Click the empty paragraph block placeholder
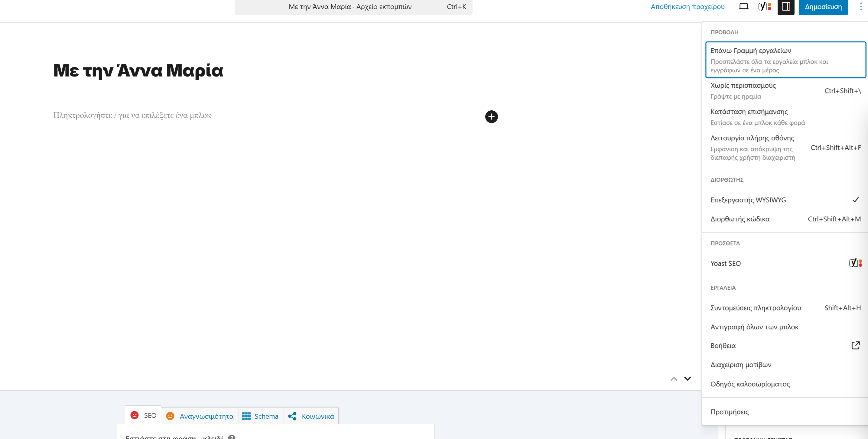The height and width of the screenshot is (439, 868). (x=132, y=115)
